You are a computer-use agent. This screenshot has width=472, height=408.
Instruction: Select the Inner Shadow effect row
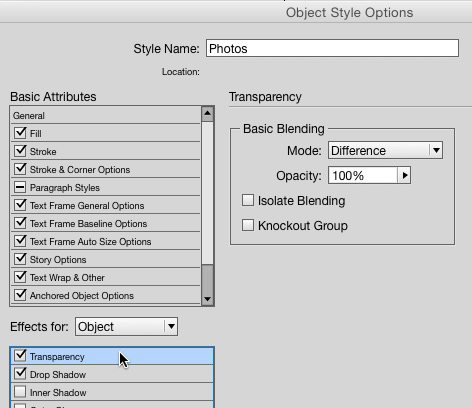pos(112,392)
